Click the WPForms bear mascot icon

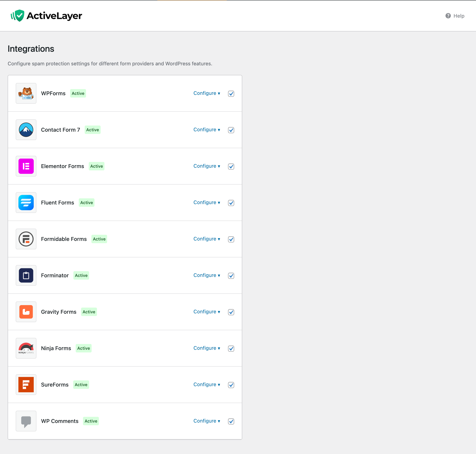point(26,93)
